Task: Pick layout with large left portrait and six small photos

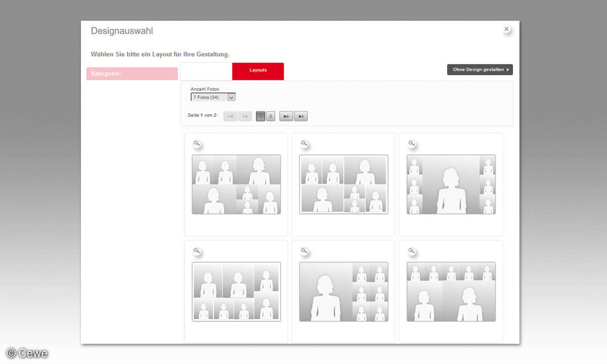Action: [343, 292]
